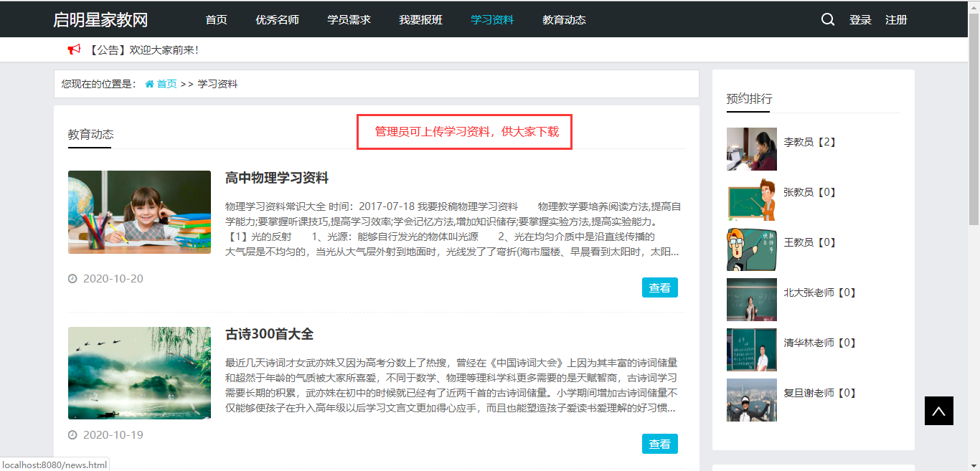Click the home icon in breadcrumb

click(149, 84)
